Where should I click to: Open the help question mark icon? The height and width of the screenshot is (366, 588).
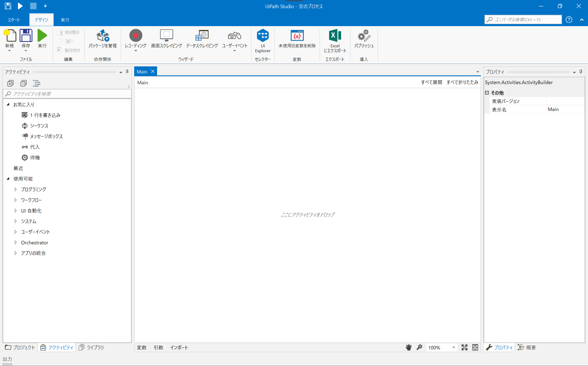(569, 20)
